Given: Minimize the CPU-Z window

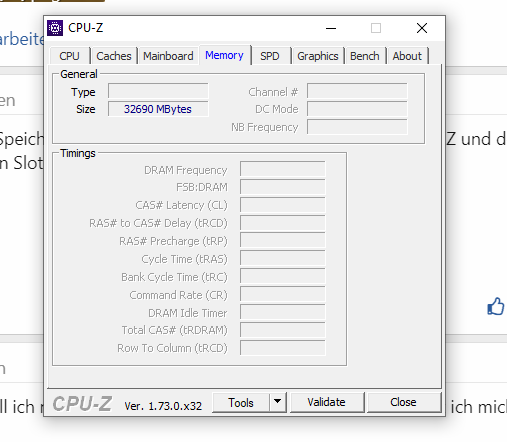Looking at the screenshot, I should pos(331,28).
